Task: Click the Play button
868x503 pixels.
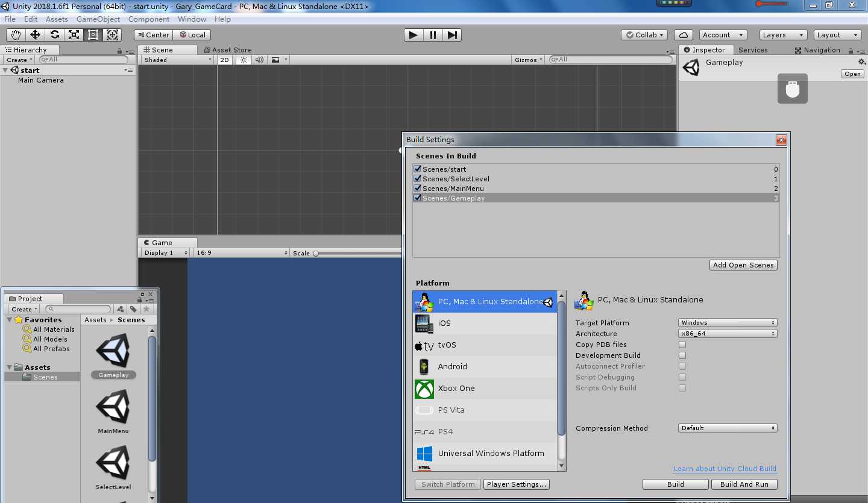Action: pyautogui.click(x=414, y=35)
